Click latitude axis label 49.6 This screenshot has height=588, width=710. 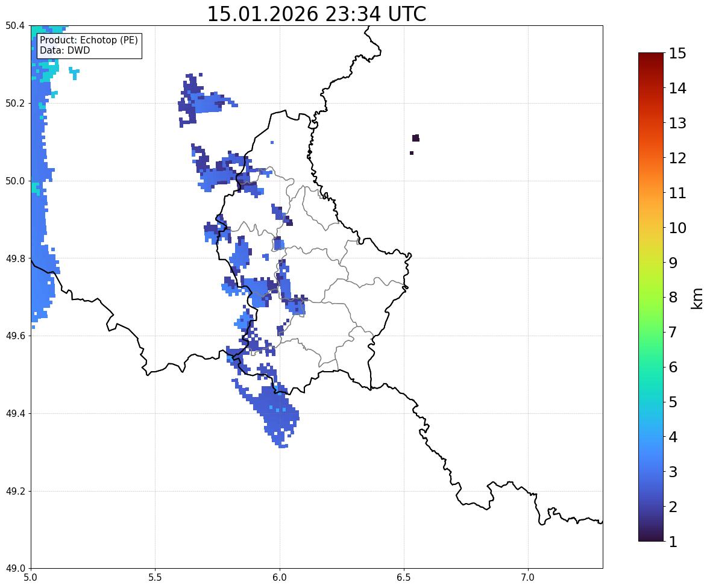(x=15, y=336)
